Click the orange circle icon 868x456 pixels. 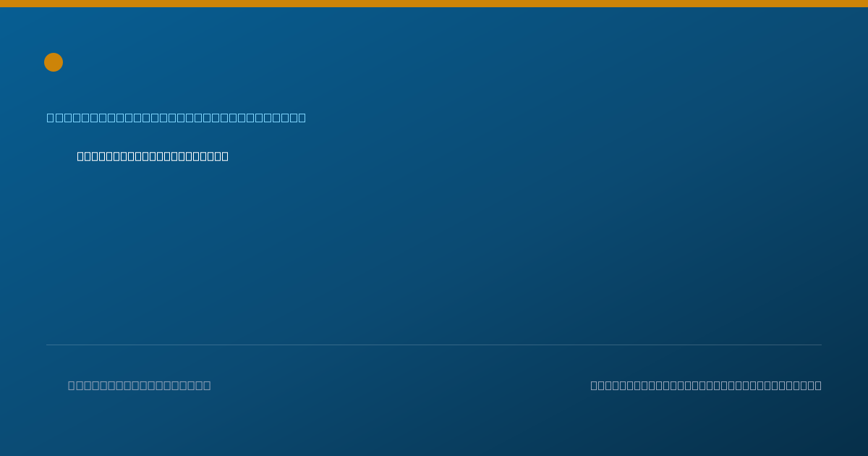[54, 62]
